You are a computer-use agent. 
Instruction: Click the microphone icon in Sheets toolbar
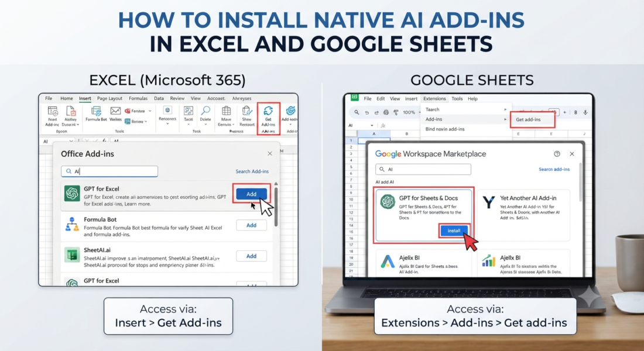pyautogui.click(x=585, y=112)
